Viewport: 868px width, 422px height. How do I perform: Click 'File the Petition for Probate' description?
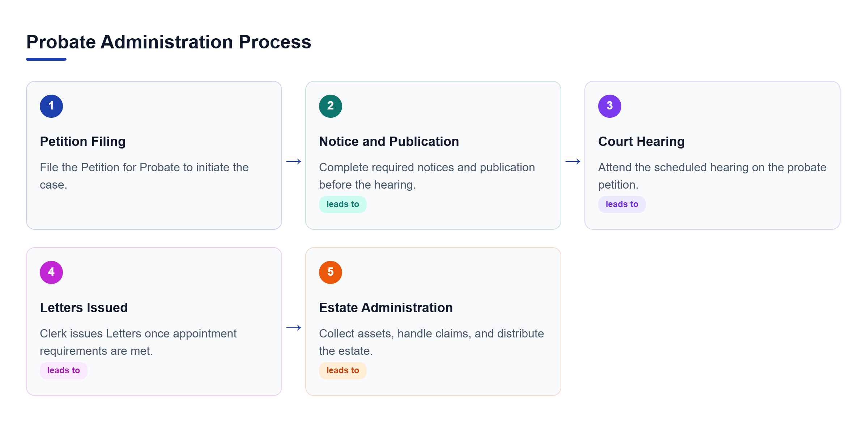click(x=144, y=176)
